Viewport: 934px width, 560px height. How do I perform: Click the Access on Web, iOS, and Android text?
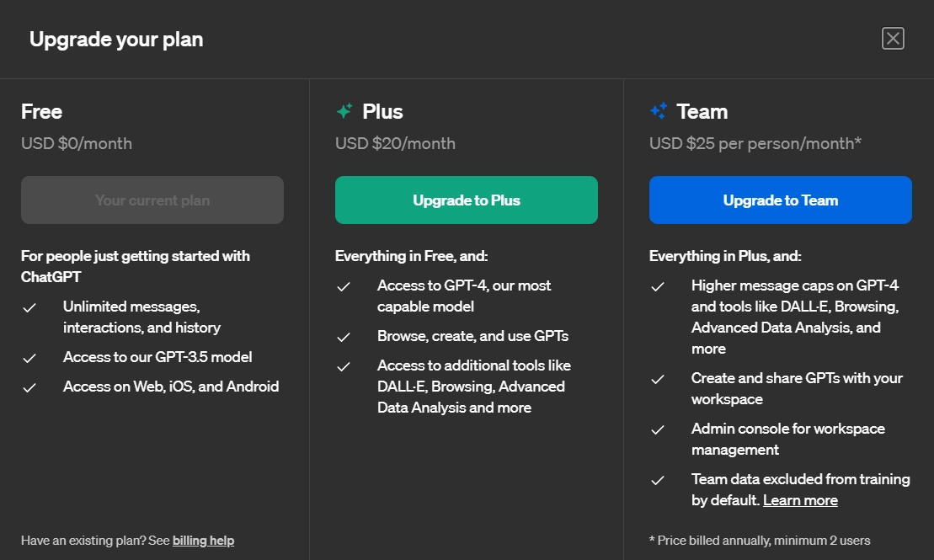pyautogui.click(x=171, y=387)
